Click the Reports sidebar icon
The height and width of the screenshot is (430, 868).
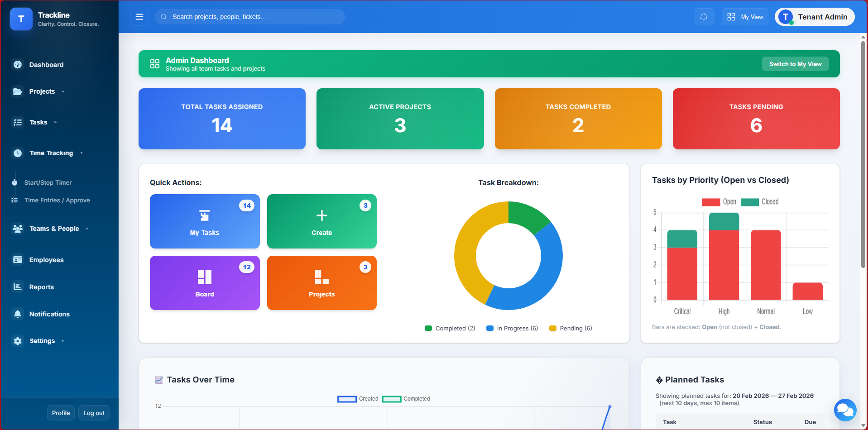[x=18, y=287]
